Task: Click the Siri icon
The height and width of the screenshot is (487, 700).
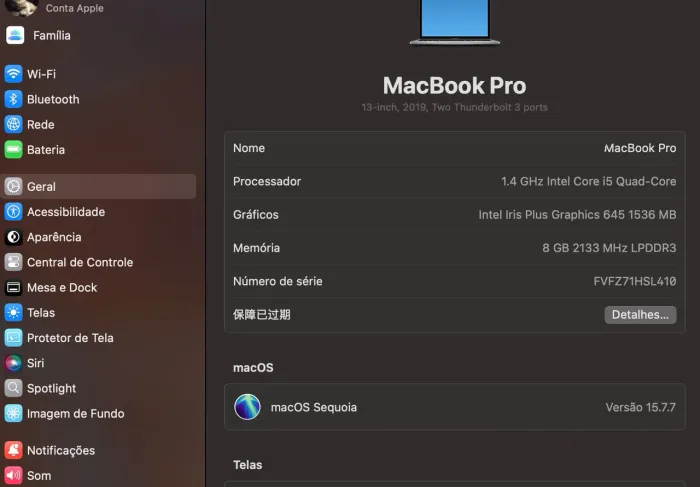Action: (x=13, y=363)
